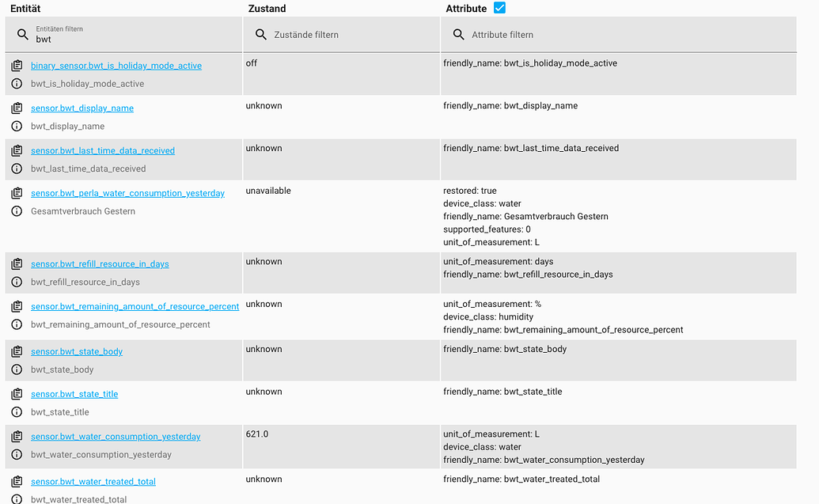
Task: Open the sensor.bwt_display_name entity
Action: pos(82,107)
